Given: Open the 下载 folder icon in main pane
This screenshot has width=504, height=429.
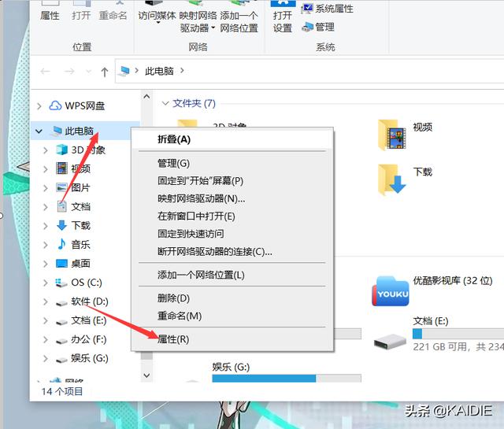Looking at the screenshot, I should coord(392,179).
